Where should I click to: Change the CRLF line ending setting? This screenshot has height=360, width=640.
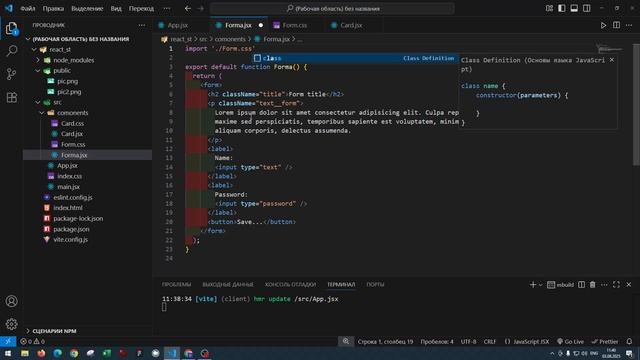pyautogui.click(x=490, y=341)
